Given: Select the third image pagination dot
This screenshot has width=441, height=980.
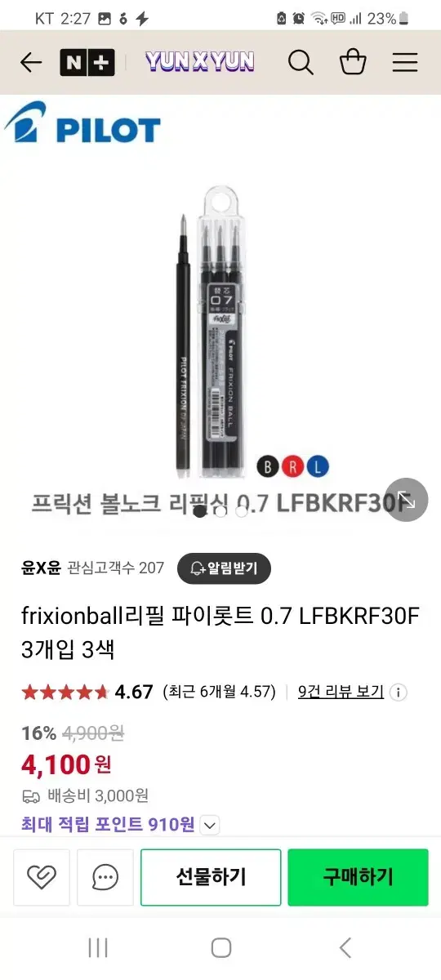Looking at the screenshot, I should [x=242, y=511].
